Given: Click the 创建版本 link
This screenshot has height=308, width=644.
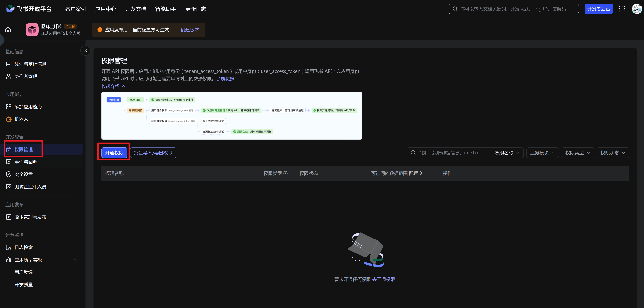Looking at the screenshot, I should (x=190, y=30).
